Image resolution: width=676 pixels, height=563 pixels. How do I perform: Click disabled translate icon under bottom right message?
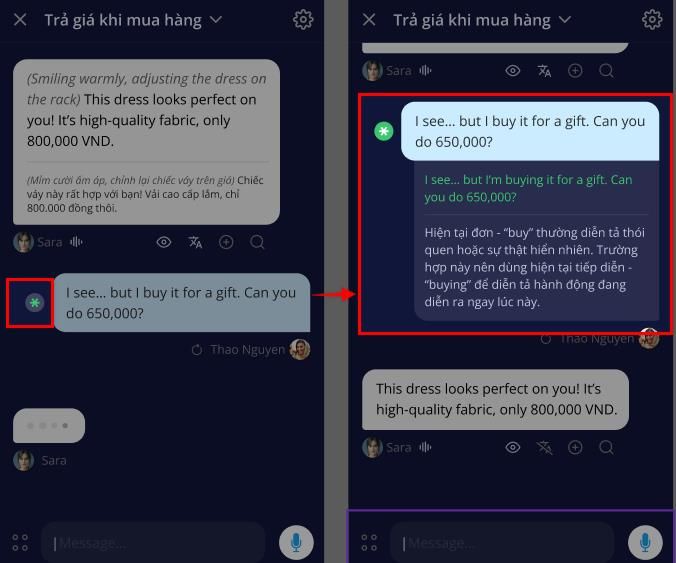coord(544,447)
